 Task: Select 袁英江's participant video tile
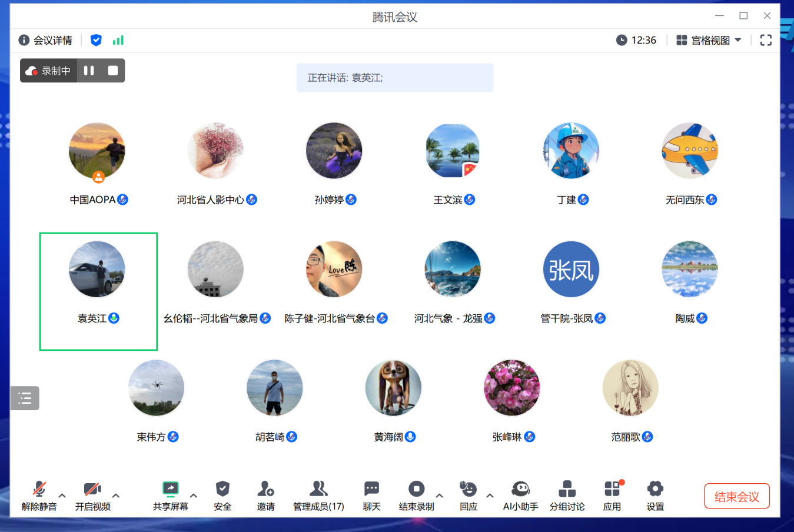[x=98, y=291]
